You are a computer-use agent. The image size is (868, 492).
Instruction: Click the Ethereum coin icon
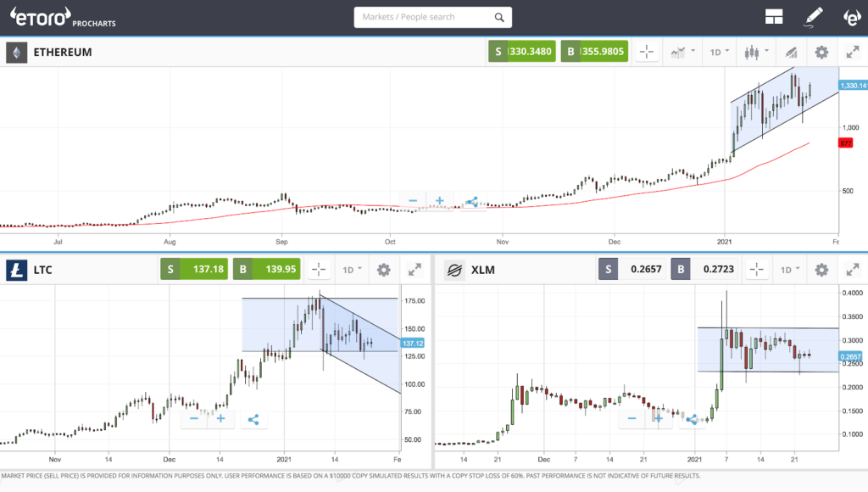coord(17,52)
